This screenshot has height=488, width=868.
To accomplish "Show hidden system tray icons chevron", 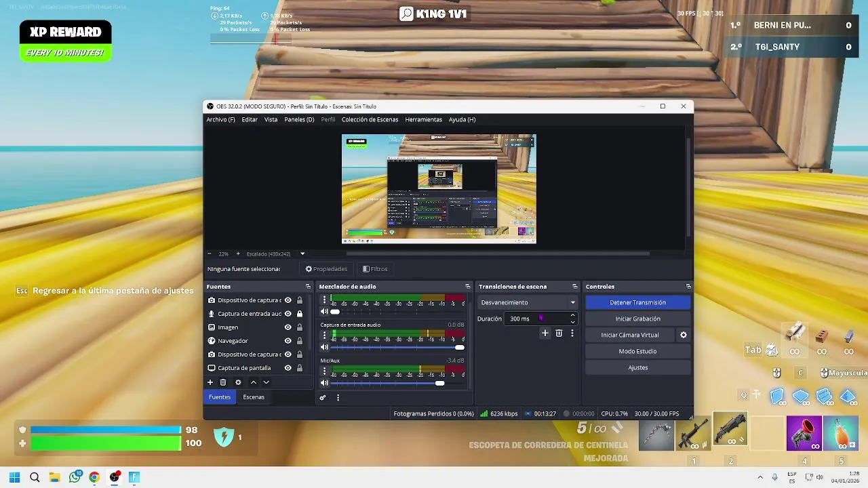I will tap(760, 477).
